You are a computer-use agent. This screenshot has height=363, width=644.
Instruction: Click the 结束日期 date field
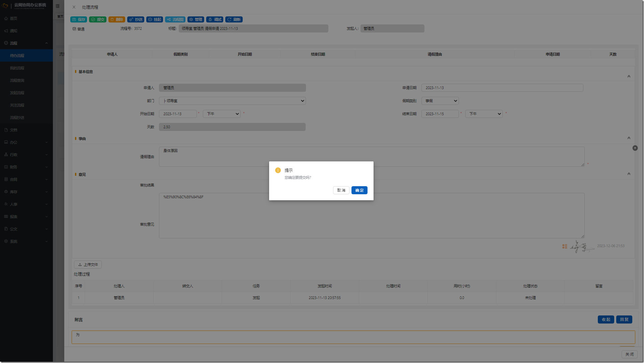pyautogui.click(x=440, y=114)
